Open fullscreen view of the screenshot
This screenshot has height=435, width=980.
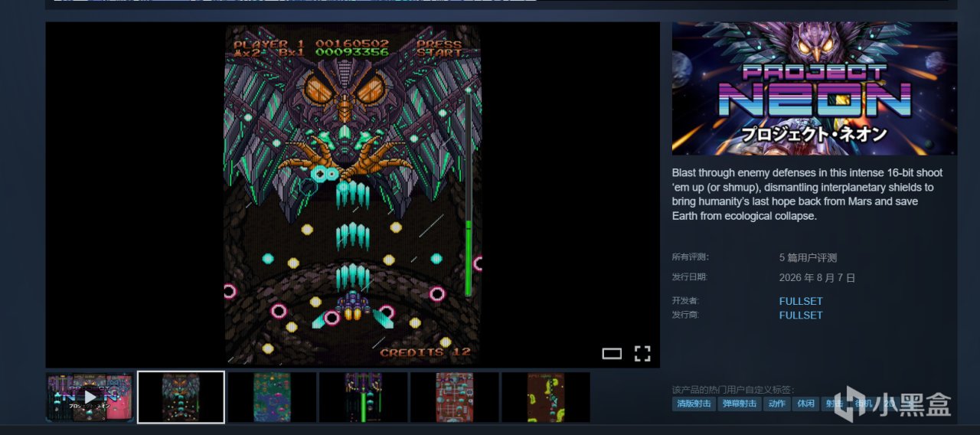642,353
